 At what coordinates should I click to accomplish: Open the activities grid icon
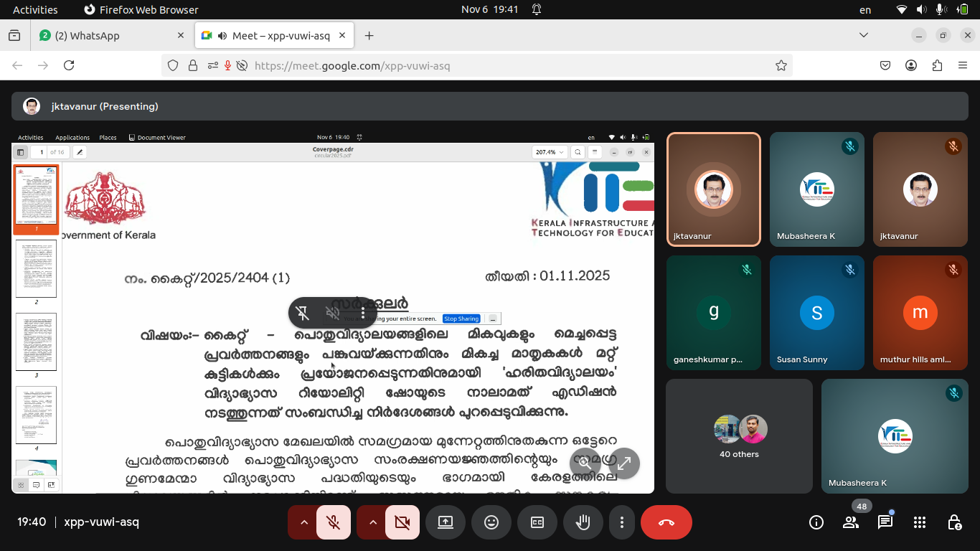pos(920,522)
